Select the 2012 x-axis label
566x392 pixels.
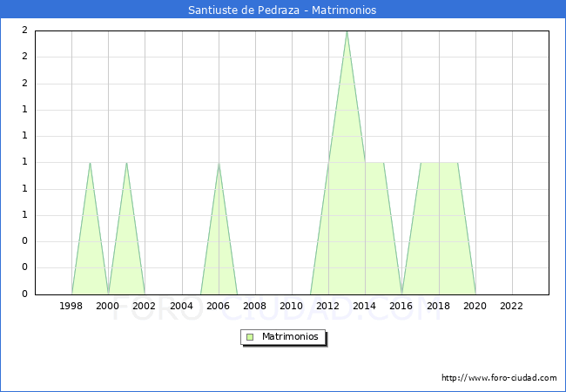click(x=327, y=306)
